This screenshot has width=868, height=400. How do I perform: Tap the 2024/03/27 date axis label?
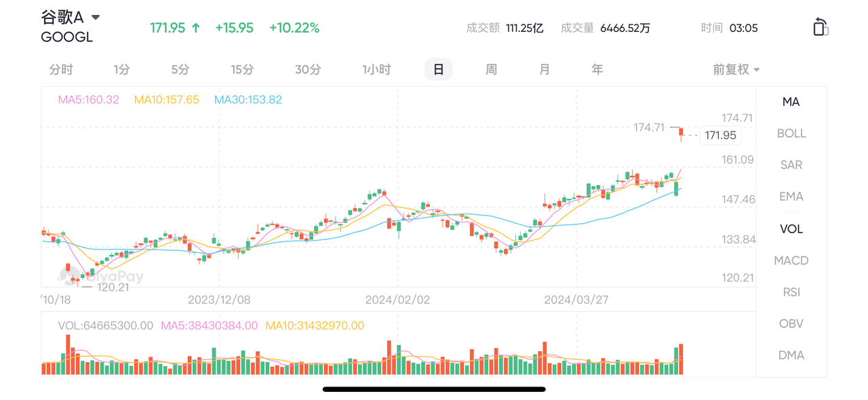(x=576, y=300)
